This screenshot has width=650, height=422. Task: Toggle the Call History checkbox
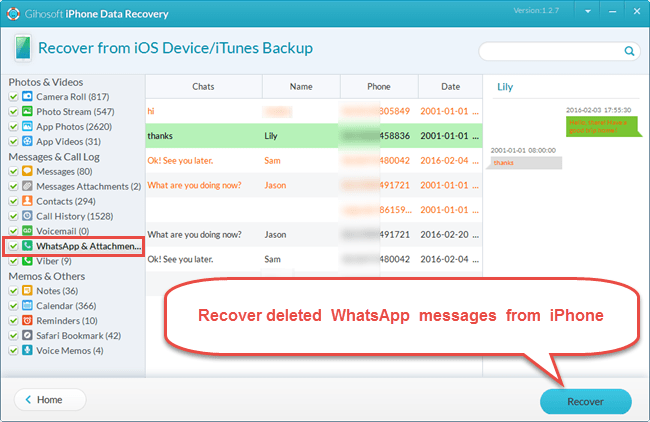[x=13, y=216]
